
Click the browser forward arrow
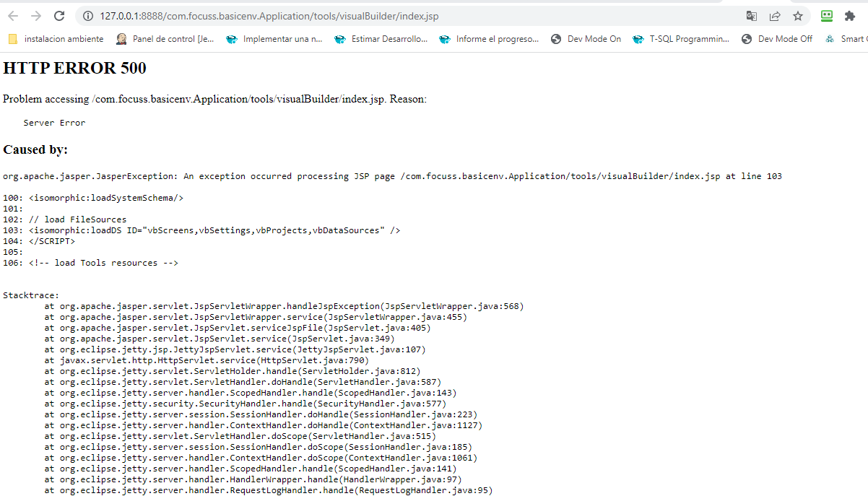[35, 16]
